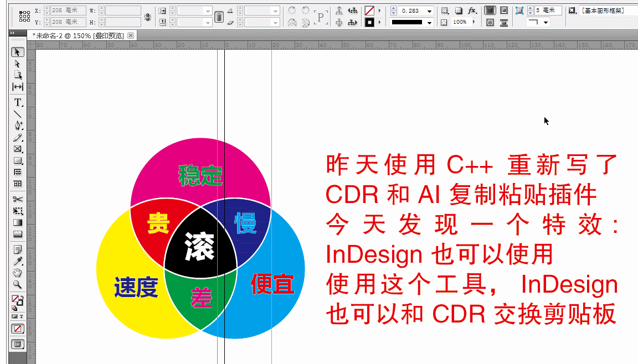Viewport: 638px width, 364px height.
Task: Select the Gradient Feather tool
Action: pos(17,234)
